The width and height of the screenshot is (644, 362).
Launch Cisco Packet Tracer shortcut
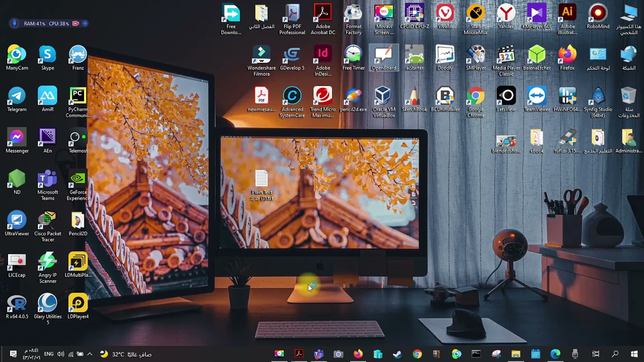click(47, 226)
